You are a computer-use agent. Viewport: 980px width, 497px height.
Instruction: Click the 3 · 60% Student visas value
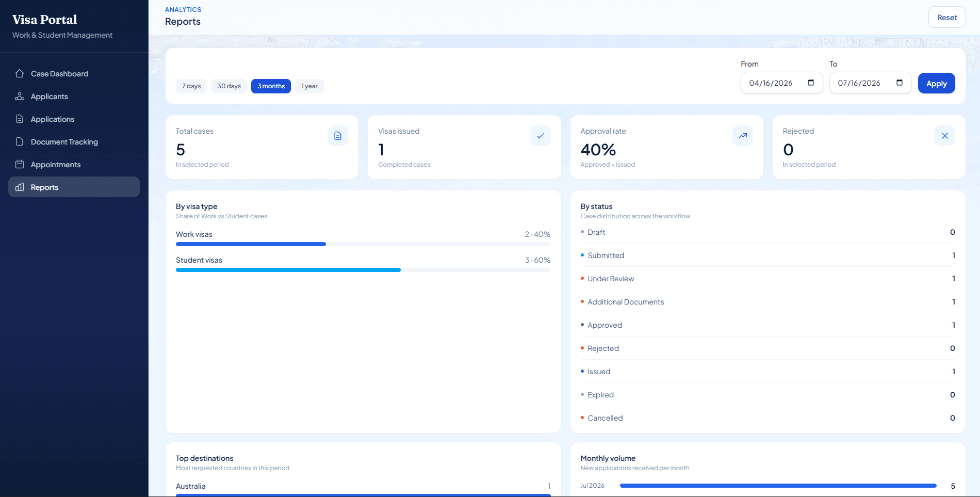(x=537, y=260)
